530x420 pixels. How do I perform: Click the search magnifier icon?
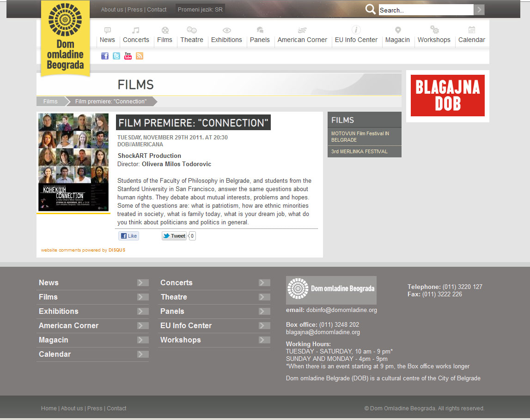pos(371,10)
